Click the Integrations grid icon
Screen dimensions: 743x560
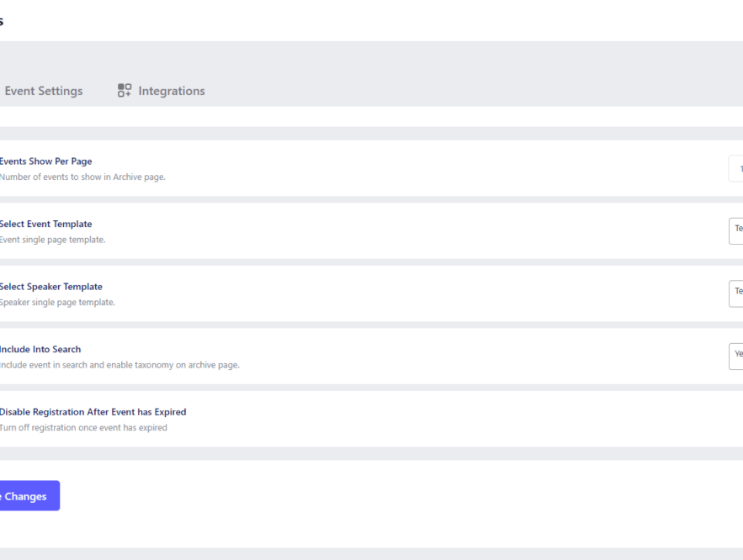[124, 89]
